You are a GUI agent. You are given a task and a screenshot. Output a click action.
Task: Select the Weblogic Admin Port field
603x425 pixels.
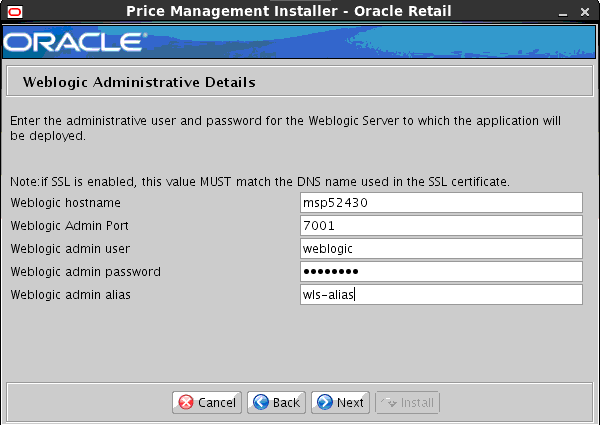pos(441,225)
